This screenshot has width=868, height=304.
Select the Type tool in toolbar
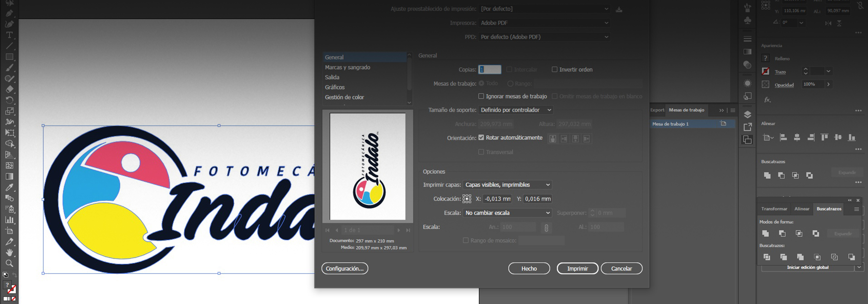tap(9, 35)
